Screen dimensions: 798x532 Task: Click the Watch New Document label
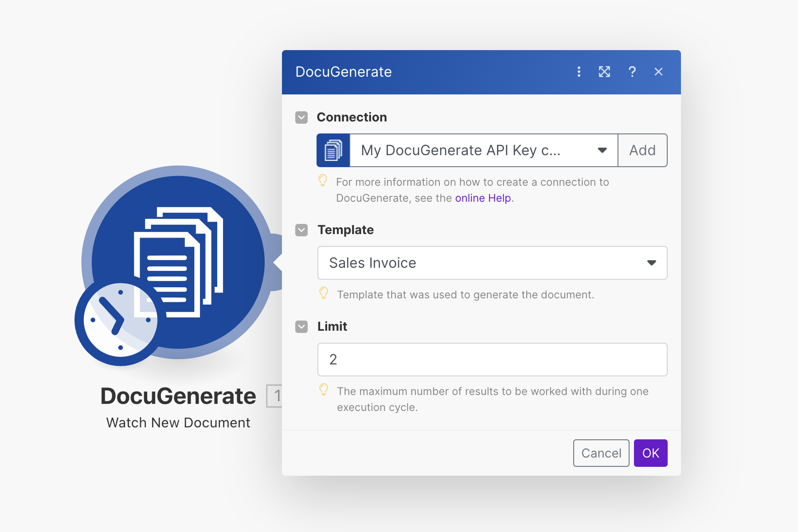click(178, 422)
